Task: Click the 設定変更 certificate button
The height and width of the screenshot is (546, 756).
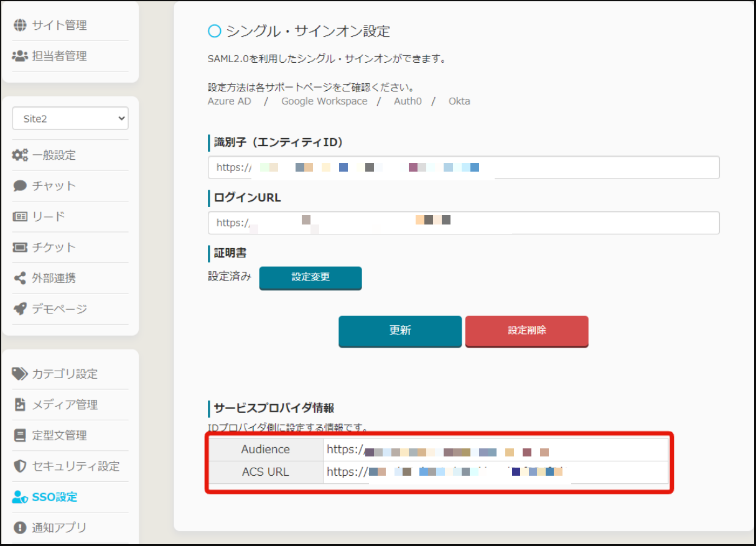Action: (310, 277)
